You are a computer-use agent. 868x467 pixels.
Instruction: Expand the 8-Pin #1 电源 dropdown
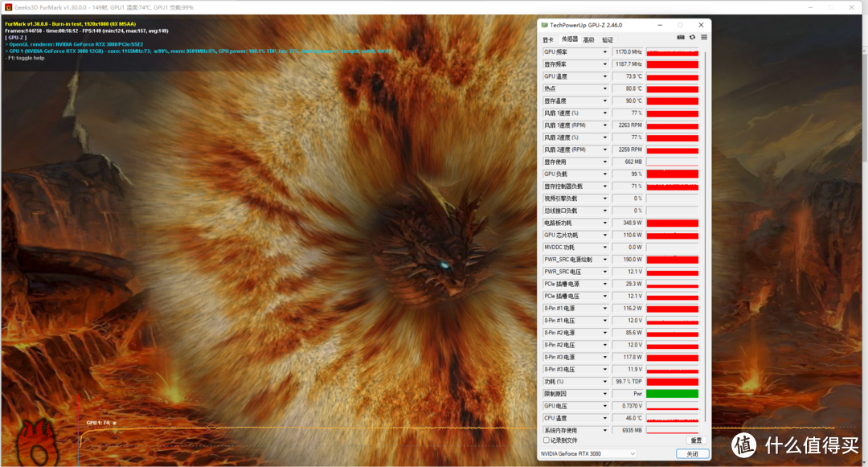point(604,308)
